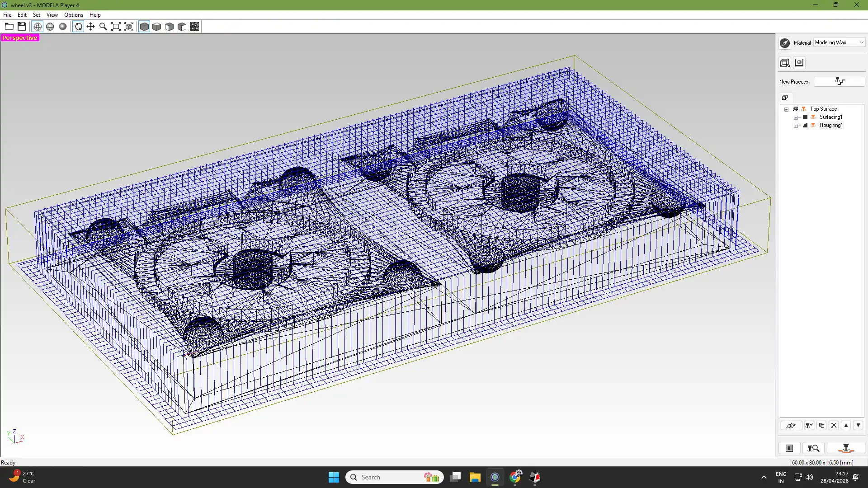Toggle Surfacing1 process enable box
The image size is (868, 488).
click(x=805, y=117)
